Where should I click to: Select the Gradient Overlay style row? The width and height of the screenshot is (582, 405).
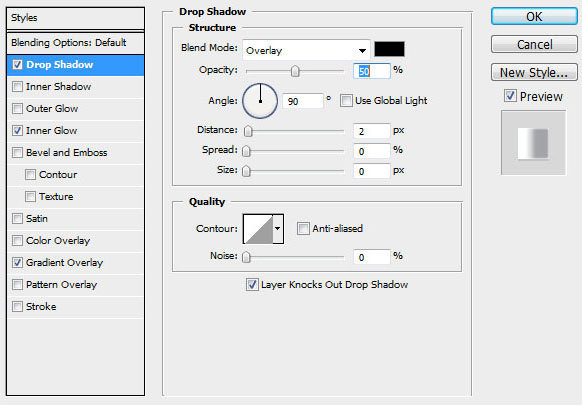coord(75,263)
